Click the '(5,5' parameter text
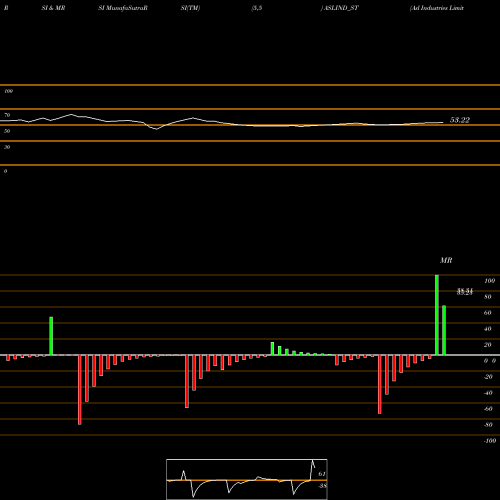This screenshot has width=500, height=500. point(257,8)
